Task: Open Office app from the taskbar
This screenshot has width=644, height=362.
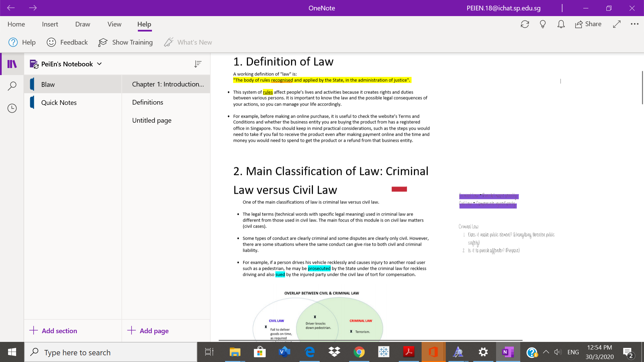Action: pyautogui.click(x=433, y=352)
